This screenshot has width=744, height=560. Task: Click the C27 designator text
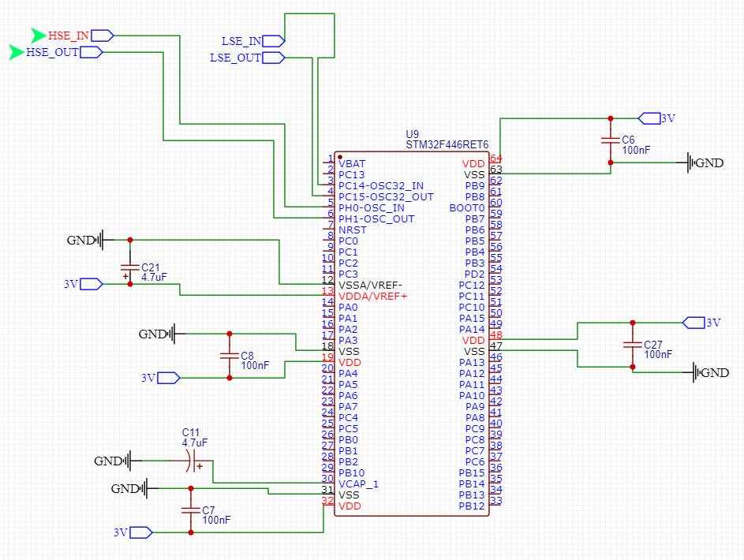tap(653, 345)
